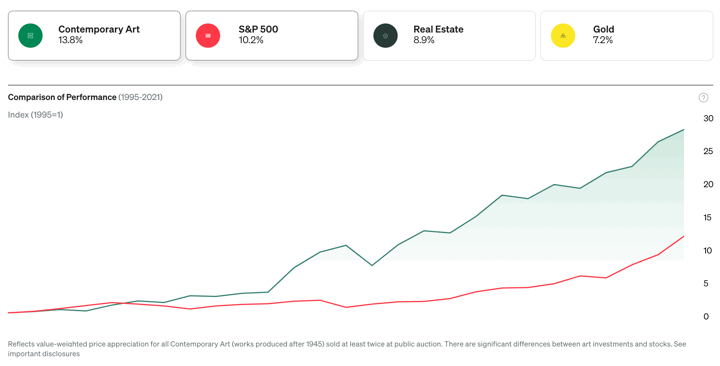The width and height of the screenshot is (720, 366).
Task: Click the (1995-2021) date range text
Action: click(141, 97)
